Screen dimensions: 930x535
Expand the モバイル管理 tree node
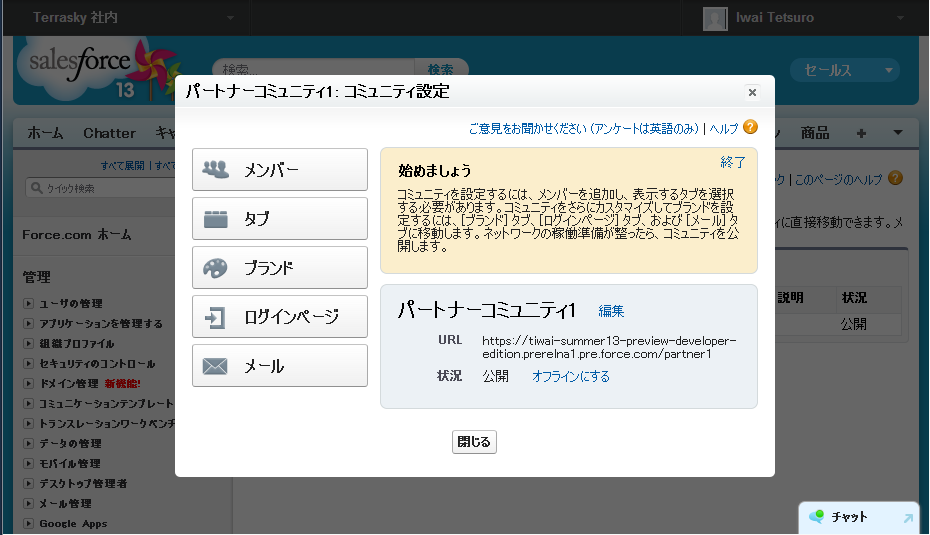(x=28, y=464)
